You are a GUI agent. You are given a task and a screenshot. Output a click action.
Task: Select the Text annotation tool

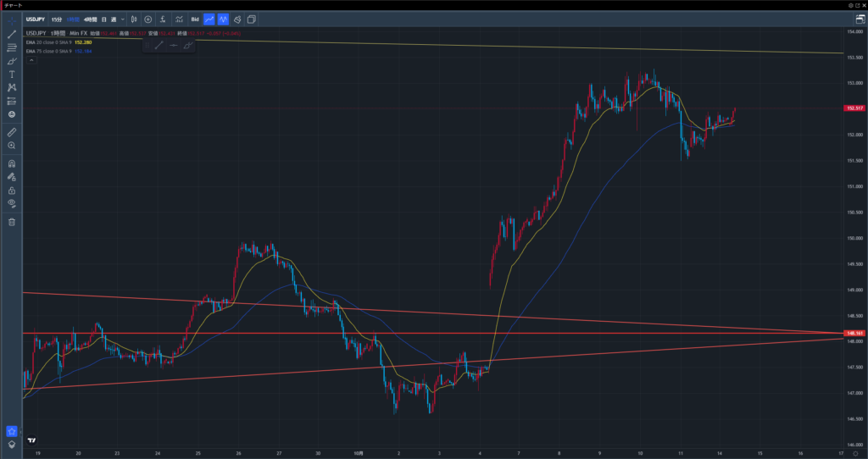[x=12, y=74]
